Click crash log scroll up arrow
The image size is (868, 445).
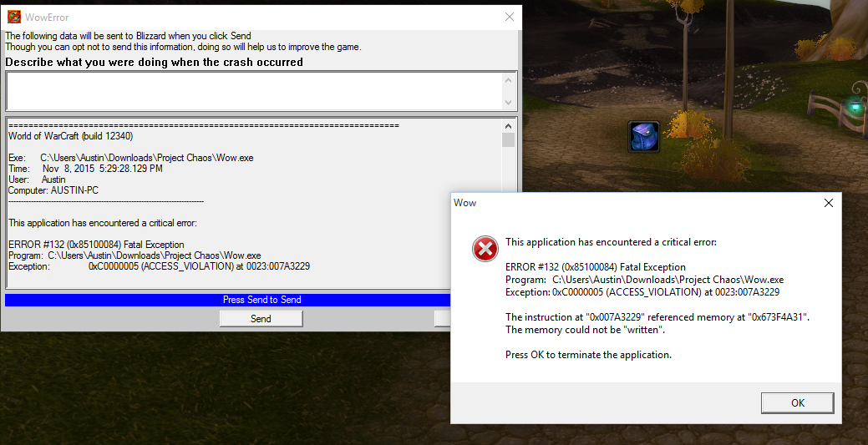[508, 126]
